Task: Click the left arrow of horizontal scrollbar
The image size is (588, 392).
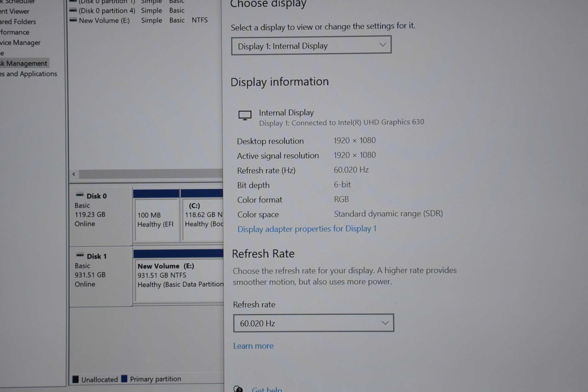Action: click(74, 174)
